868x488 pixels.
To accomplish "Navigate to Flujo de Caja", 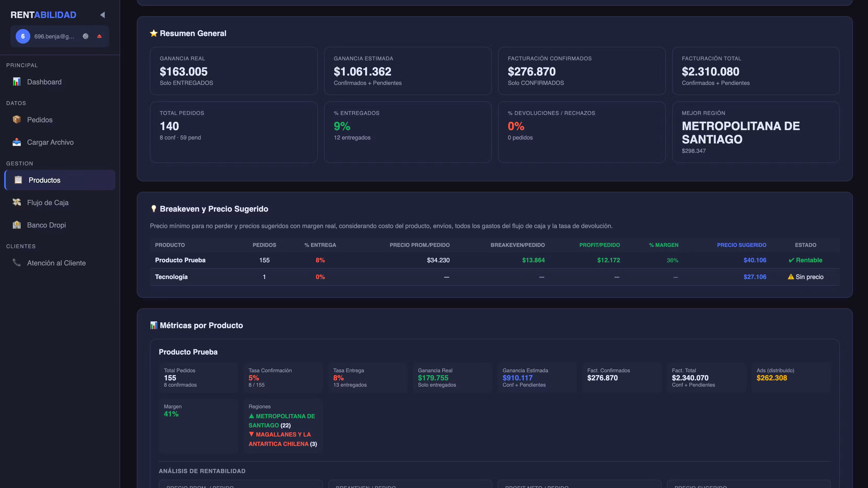I will pyautogui.click(x=60, y=202).
